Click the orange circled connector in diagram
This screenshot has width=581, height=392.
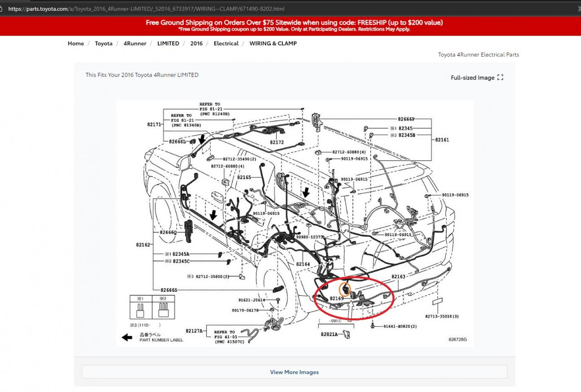345,288
